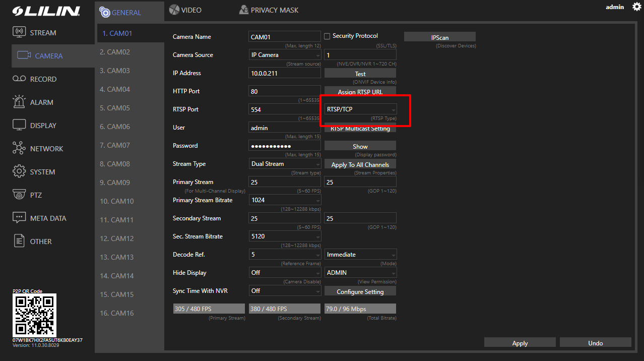Select 5. CAM05 in the camera list

[115, 108]
